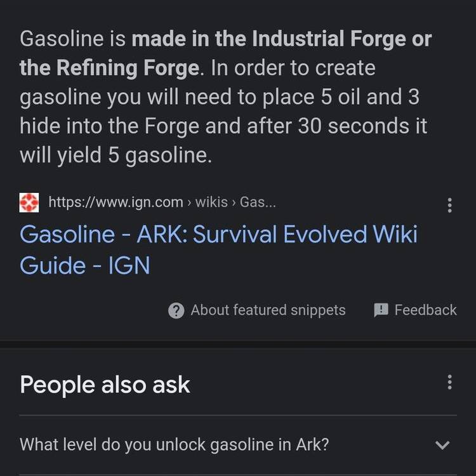Click the "People also ask" heading

[x=105, y=385]
